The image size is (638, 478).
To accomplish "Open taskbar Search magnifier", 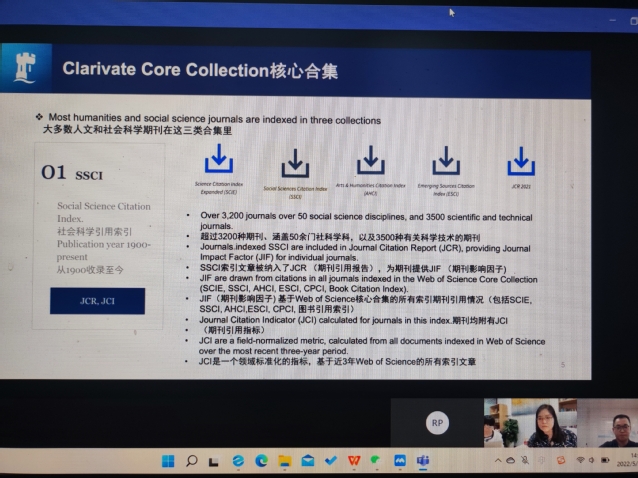I will coord(191,461).
